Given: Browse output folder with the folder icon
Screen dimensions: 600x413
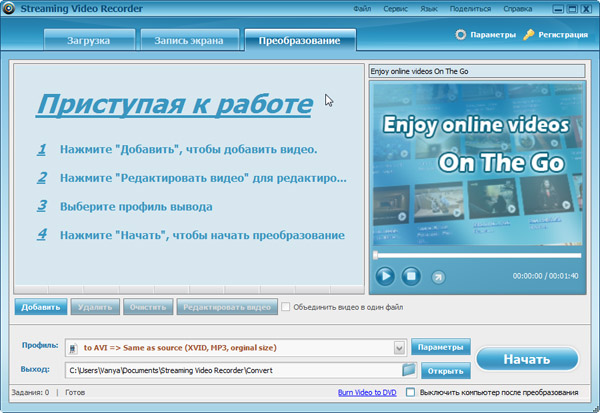Looking at the screenshot, I should tap(408, 370).
